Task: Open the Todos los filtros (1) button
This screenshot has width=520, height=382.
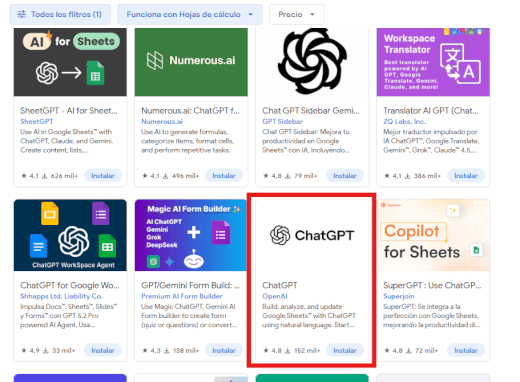Action: click(60, 14)
